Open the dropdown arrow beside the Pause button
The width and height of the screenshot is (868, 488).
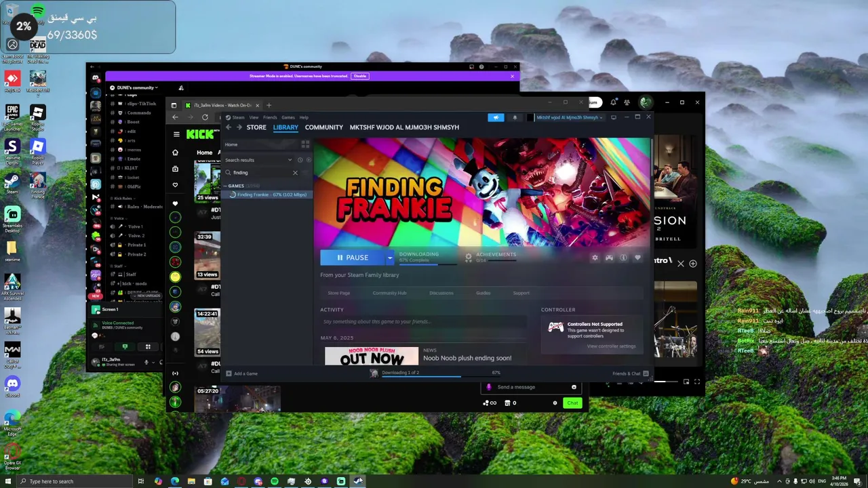[x=390, y=258]
